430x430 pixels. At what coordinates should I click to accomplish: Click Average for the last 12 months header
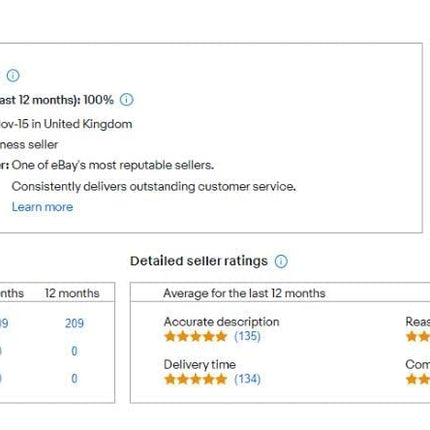pyautogui.click(x=244, y=293)
